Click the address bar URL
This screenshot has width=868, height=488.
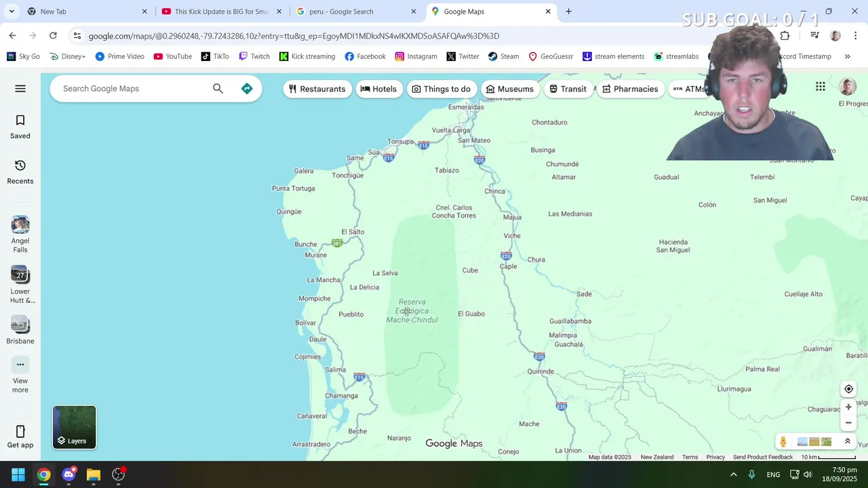(294, 36)
